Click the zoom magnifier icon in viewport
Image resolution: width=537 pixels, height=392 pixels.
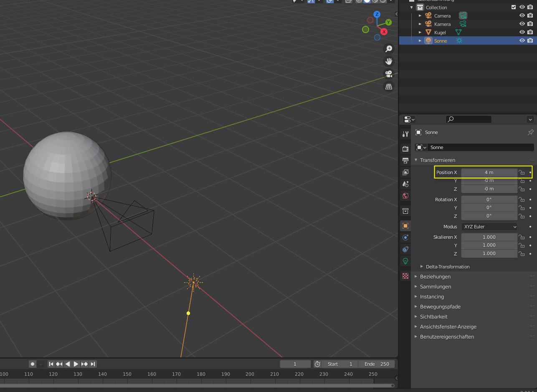[389, 49]
